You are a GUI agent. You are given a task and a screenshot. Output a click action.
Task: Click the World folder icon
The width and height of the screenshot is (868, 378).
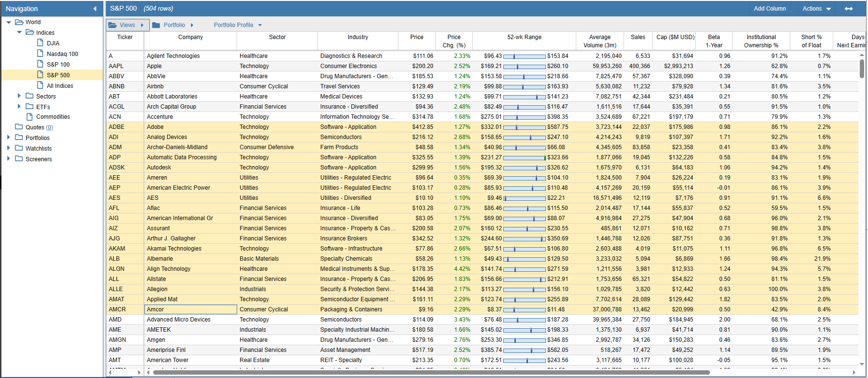[19, 22]
